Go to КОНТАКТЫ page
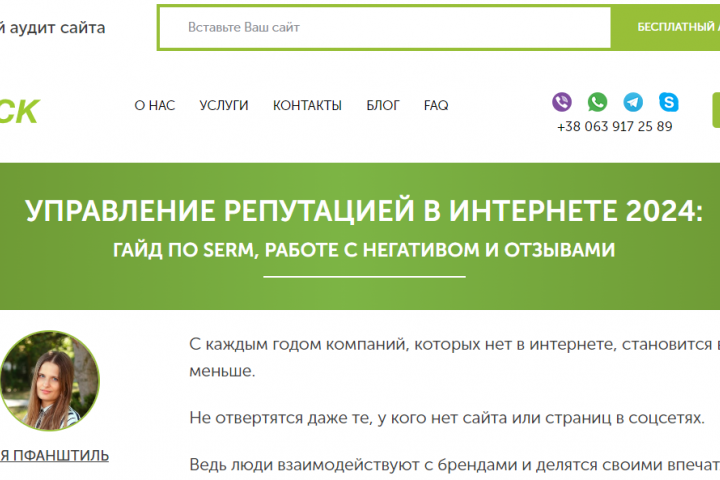This screenshot has width=720, height=480. click(x=307, y=106)
